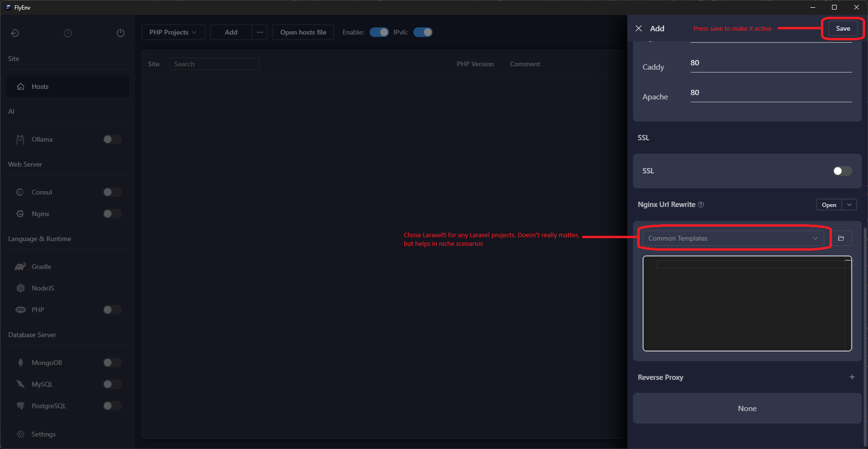Viewport: 868px width, 449px height.
Task: Disable the IPv6 toggle
Action: (423, 32)
